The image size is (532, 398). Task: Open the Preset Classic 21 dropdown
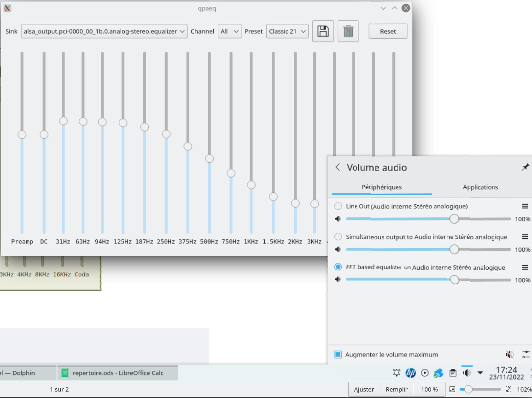(x=287, y=31)
